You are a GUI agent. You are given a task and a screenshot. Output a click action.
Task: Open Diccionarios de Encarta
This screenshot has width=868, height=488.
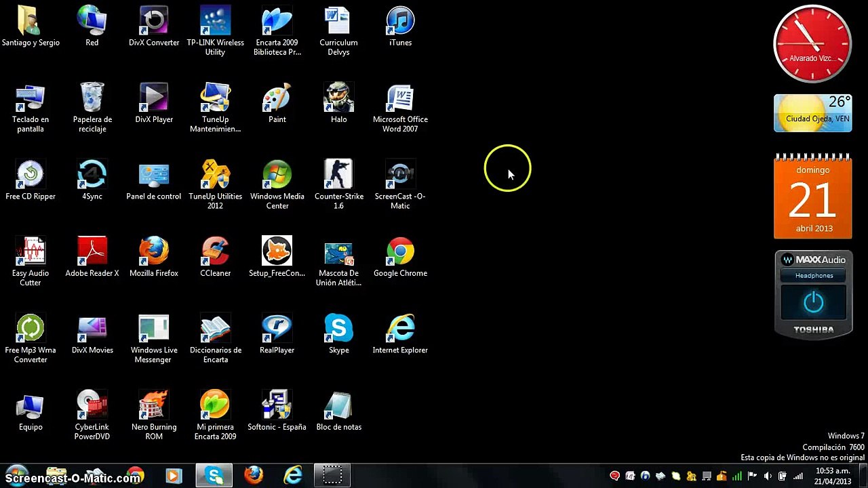[216, 339]
